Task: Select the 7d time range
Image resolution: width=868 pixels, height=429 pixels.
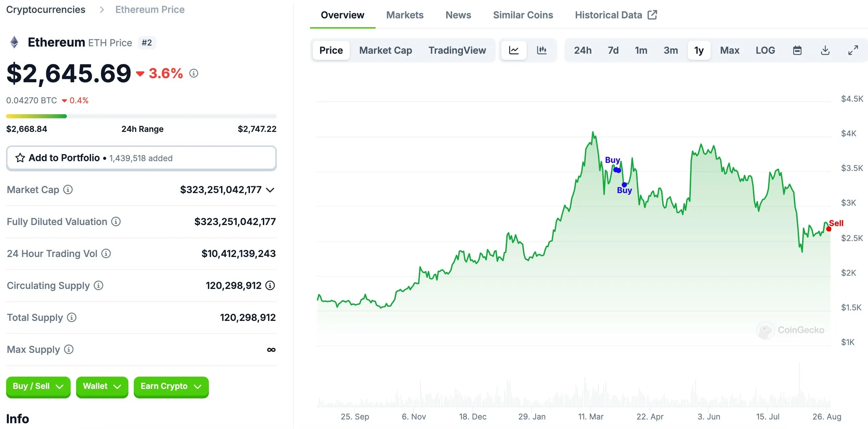Action: click(x=613, y=50)
